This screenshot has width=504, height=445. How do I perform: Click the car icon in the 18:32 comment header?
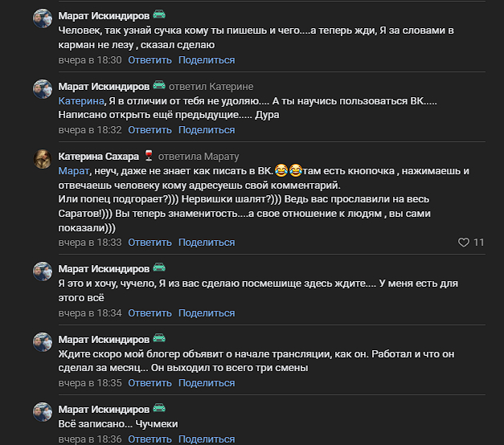tap(159, 86)
